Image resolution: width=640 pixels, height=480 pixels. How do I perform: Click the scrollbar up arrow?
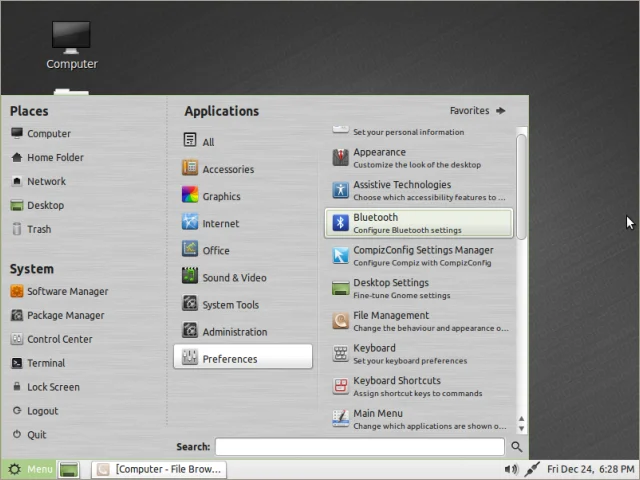click(521, 419)
